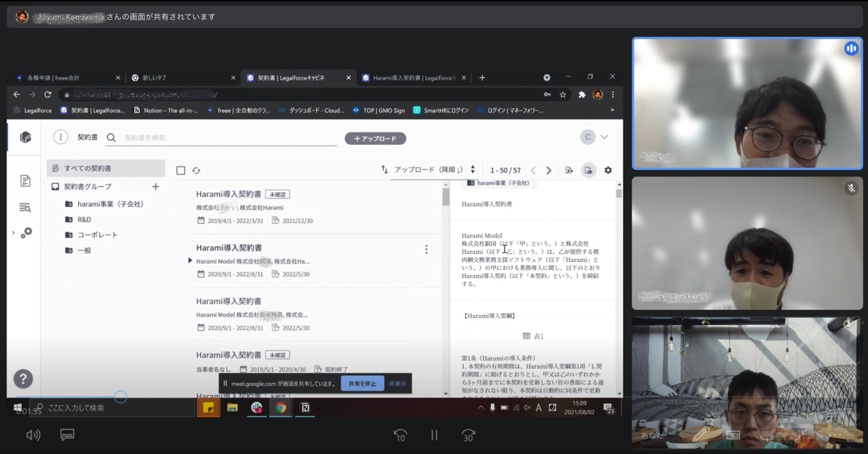Open the settings gears sidebar icon
Viewport: 868px width, 454px height.
click(x=26, y=233)
